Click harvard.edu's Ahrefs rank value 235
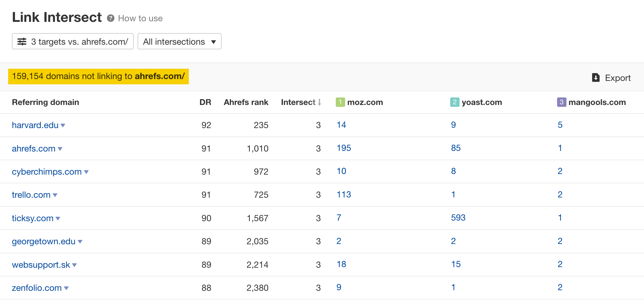644x303 pixels. 261,125
